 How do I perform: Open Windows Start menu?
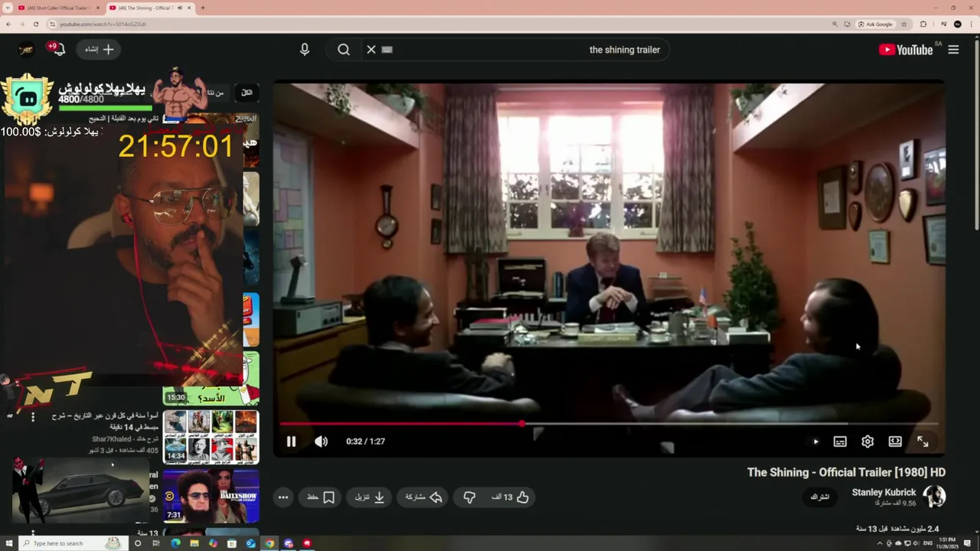pos(9,543)
